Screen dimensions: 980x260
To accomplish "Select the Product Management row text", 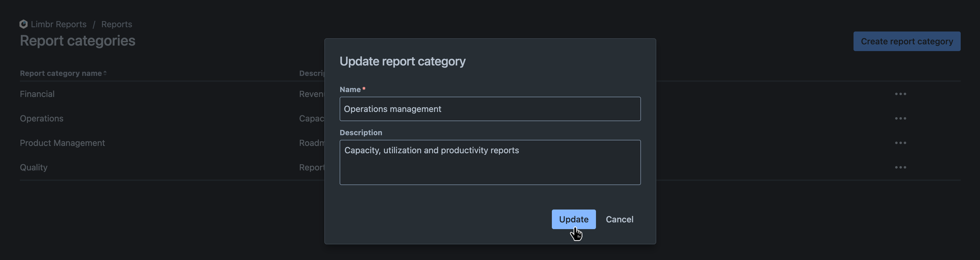I will point(62,143).
